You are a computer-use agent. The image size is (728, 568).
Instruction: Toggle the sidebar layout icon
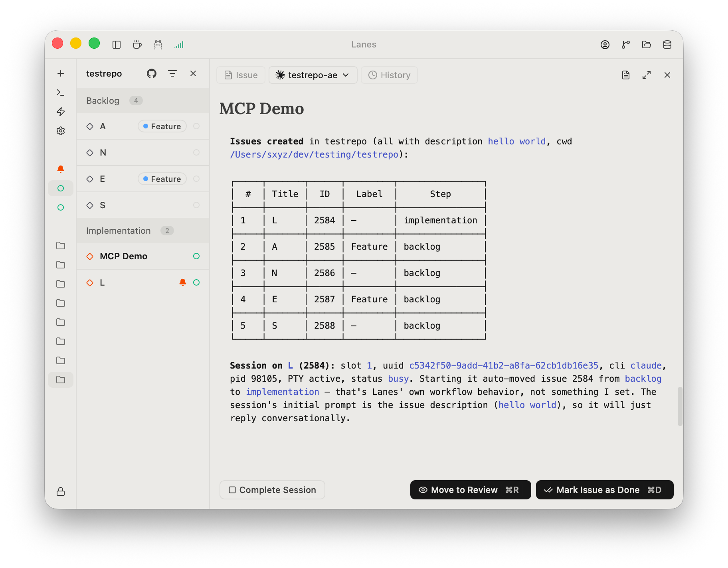click(117, 45)
